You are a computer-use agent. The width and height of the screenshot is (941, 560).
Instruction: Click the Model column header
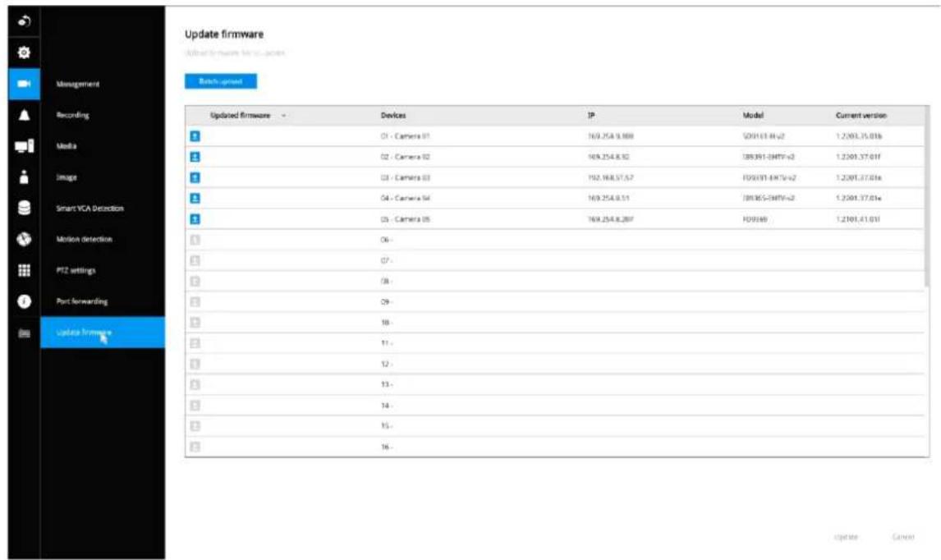[x=753, y=115]
